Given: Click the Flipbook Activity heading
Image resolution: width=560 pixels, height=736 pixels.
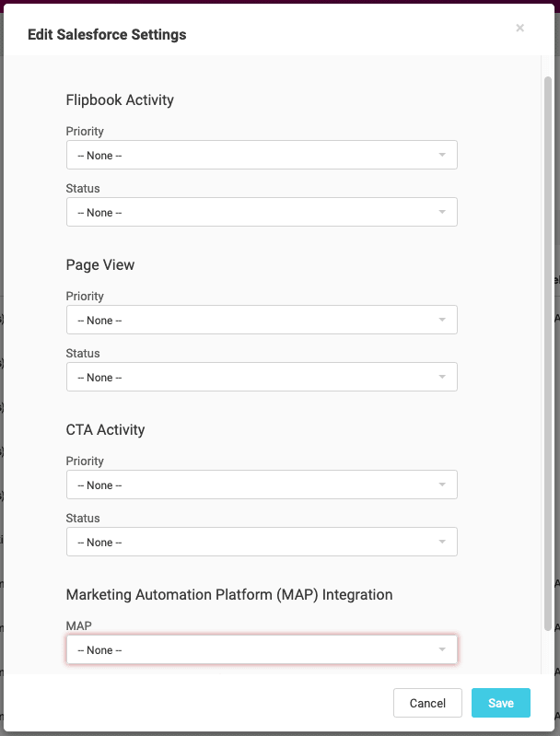Looking at the screenshot, I should pos(120,100).
